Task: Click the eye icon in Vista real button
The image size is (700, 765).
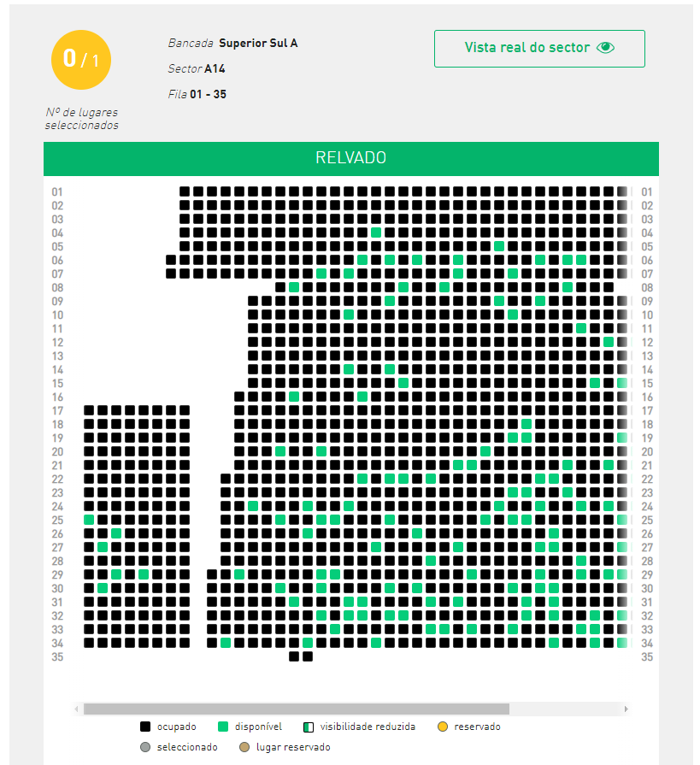Action: (605, 48)
